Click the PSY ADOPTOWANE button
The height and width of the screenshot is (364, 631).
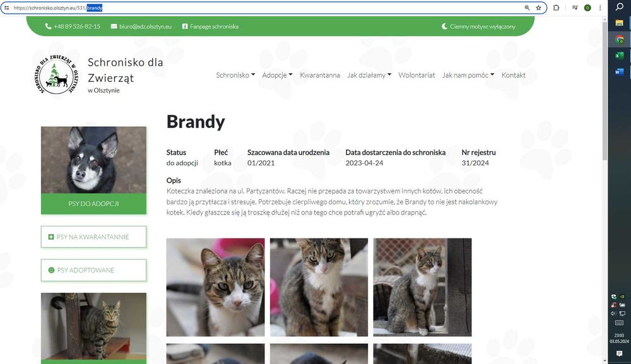(94, 270)
